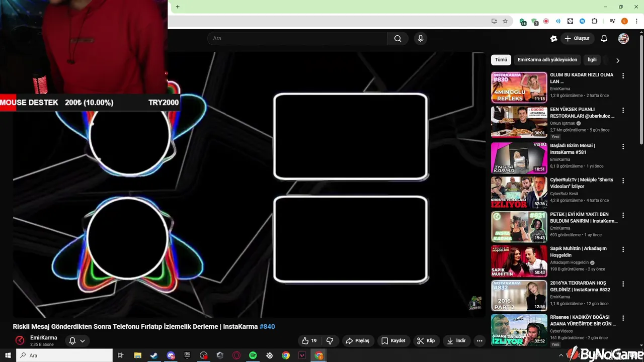
Task: Click the İndir download button
Action: pos(456,341)
